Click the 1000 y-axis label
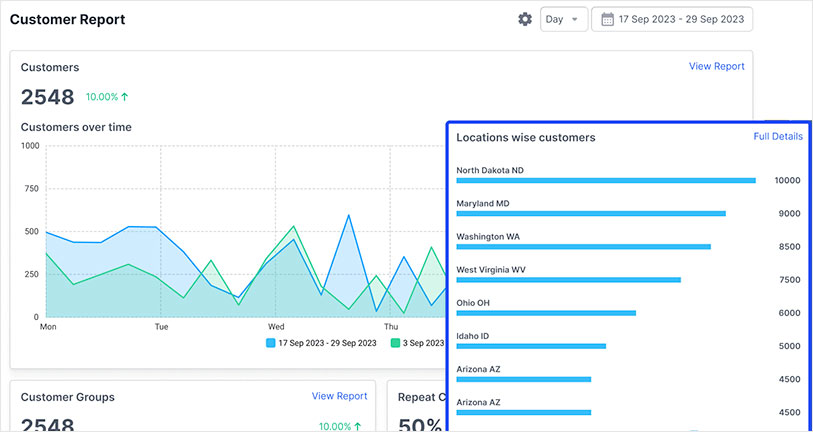 tap(30, 146)
